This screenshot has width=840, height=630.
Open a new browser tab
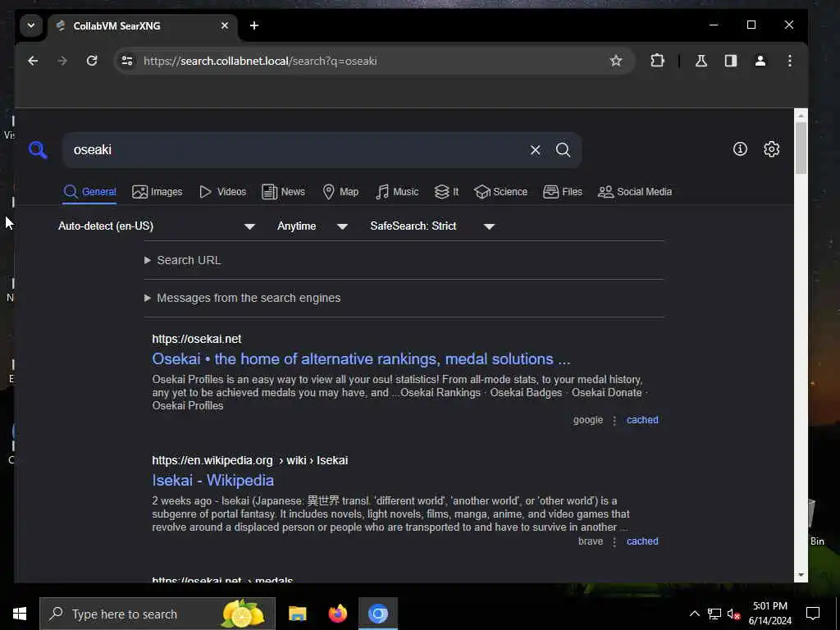(x=254, y=25)
